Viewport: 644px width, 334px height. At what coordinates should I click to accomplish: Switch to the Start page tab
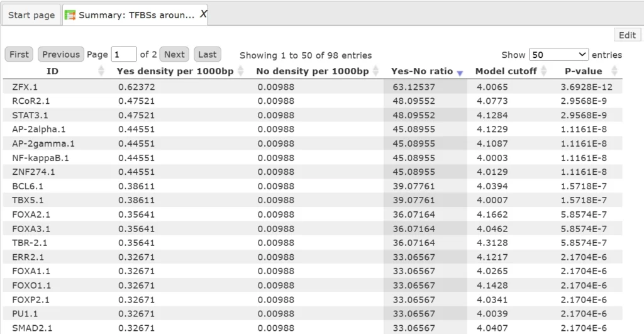coord(31,15)
